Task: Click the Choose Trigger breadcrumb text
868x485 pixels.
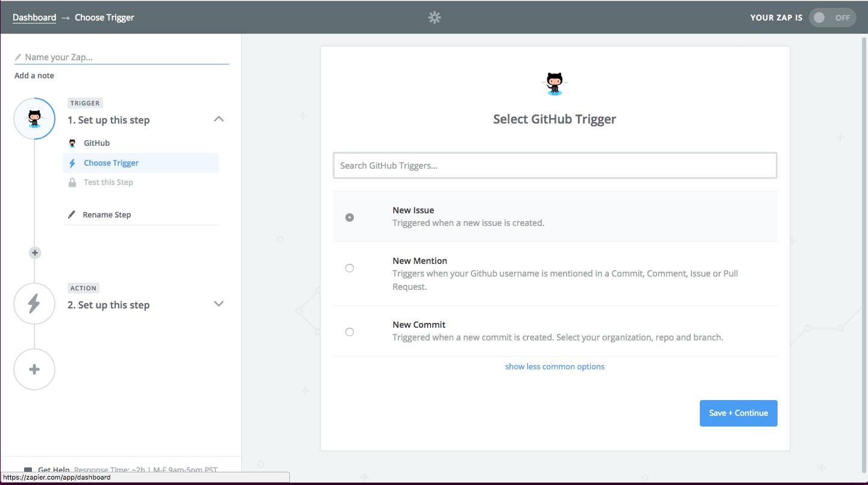Action: (x=104, y=17)
